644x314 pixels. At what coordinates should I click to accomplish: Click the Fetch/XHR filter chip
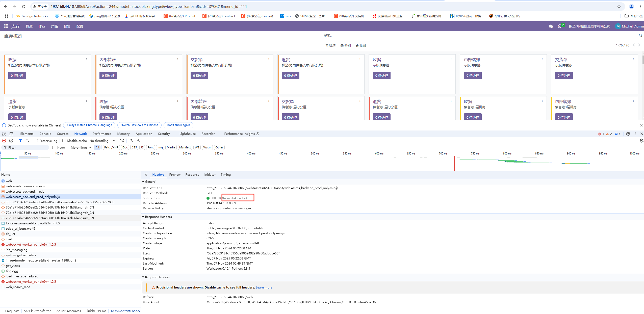[111, 147]
